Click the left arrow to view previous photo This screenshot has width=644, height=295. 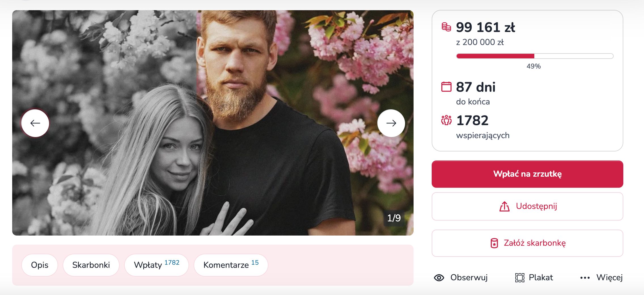35,123
